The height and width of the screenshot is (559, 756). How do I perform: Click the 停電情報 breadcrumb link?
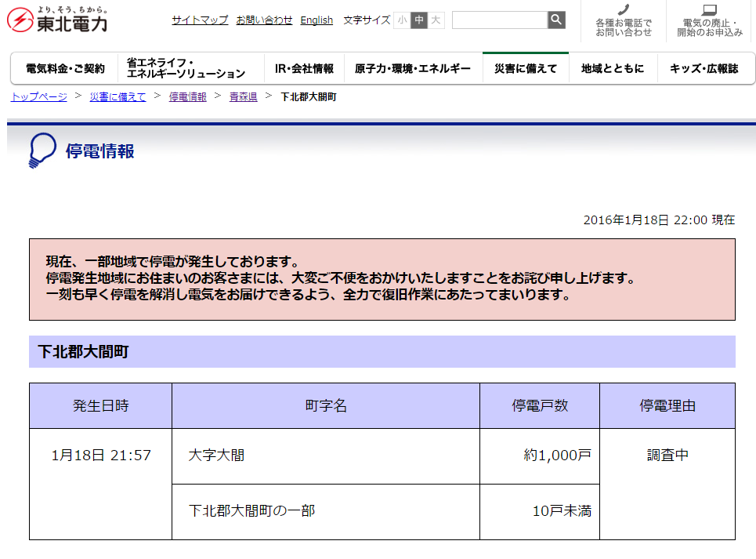pyautogui.click(x=186, y=98)
